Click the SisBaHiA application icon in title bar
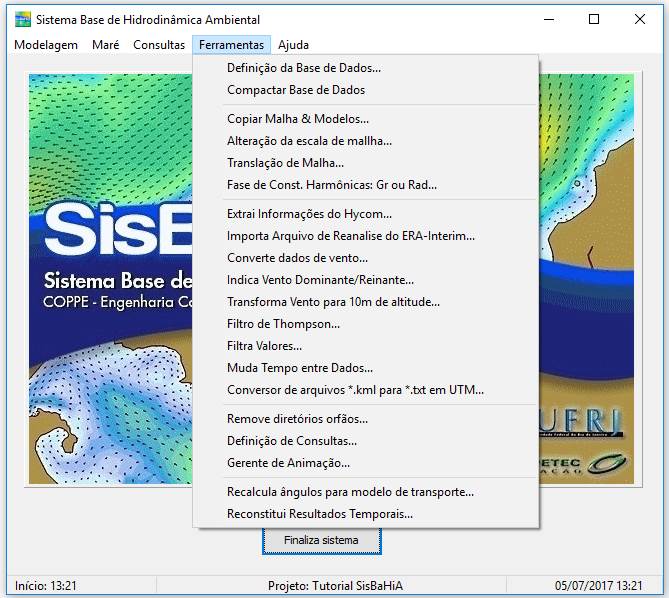The image size is (669, 598). click(23, 20)
